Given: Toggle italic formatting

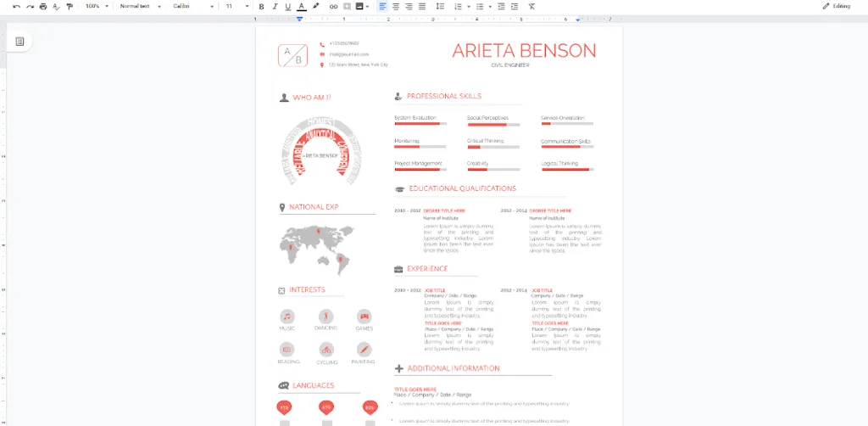Looking at the screenshot, I should click(275, 6).
